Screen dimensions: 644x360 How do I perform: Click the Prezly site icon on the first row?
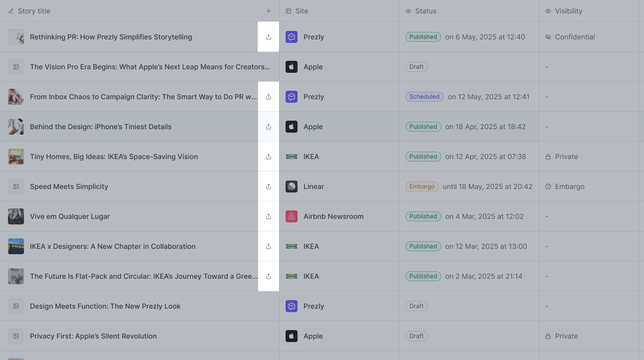pos(292,36)
